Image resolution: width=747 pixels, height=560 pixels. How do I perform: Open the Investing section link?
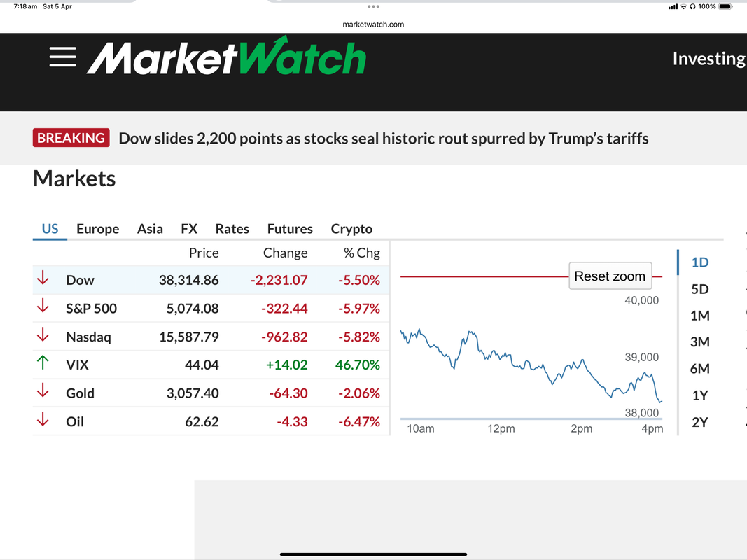click(709, 59)
